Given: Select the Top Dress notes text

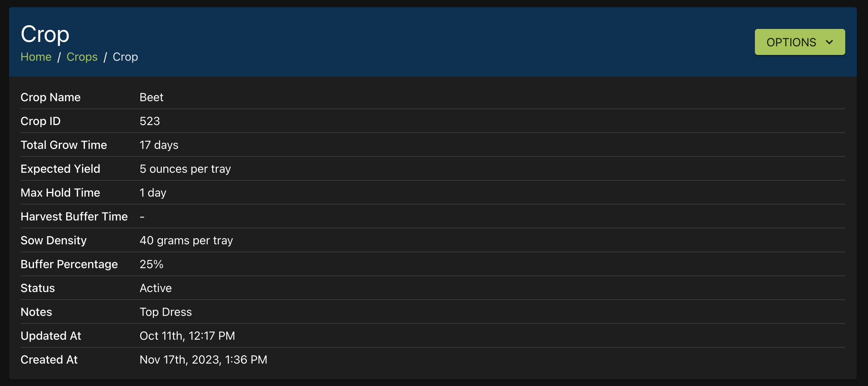Looking at the screenshot, I should coord(166,312).
